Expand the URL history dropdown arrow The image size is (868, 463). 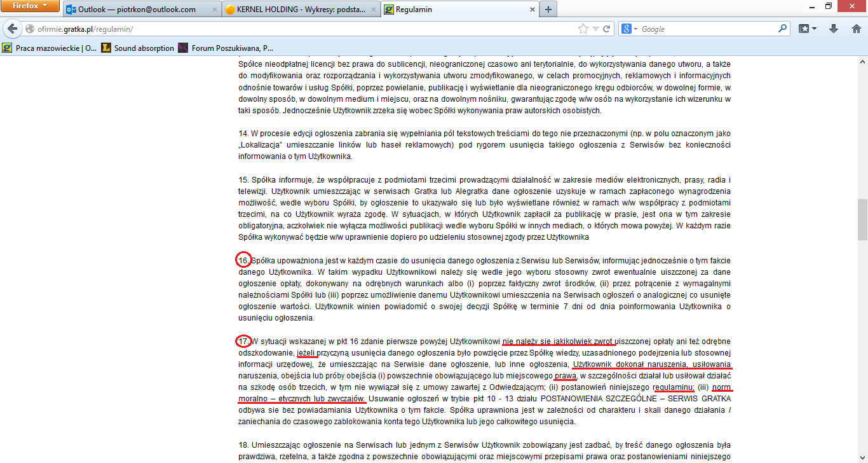(x=595, y=29)
